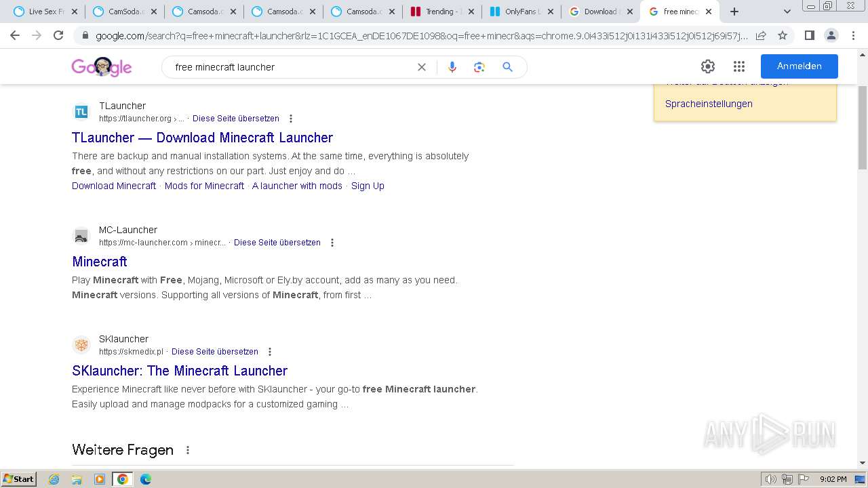The image size is (868, 488).
Task: Start voice search with microphone icon
Action: coord(452,67)
